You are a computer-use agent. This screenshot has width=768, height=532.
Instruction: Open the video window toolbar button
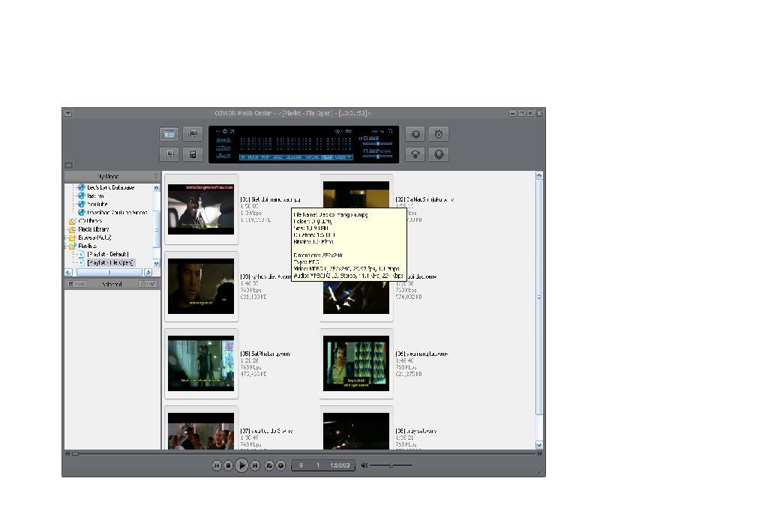click(x=193, y=133)
